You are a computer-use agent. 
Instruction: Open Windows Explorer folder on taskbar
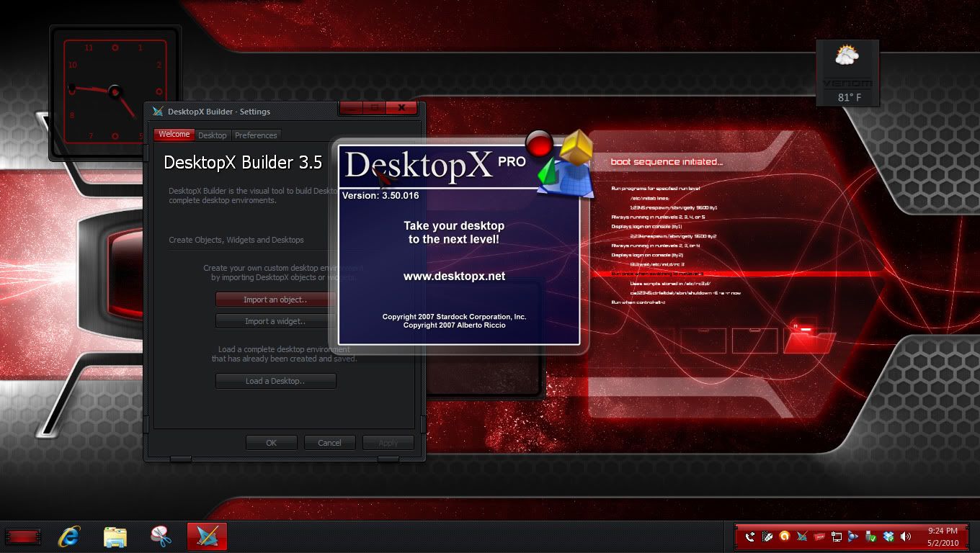click(x=115, y=537)
